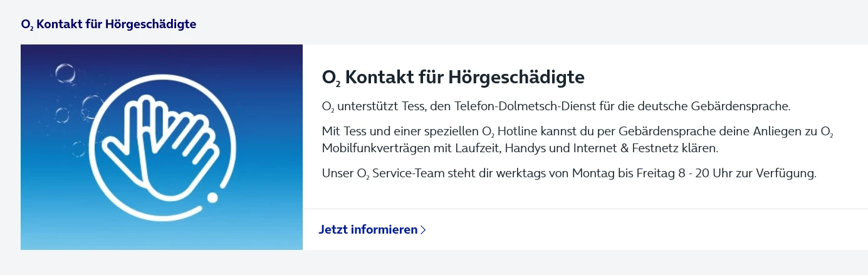
Task: Click the divider line above Jetzt informieren
Action: click(x=585, y=209)
